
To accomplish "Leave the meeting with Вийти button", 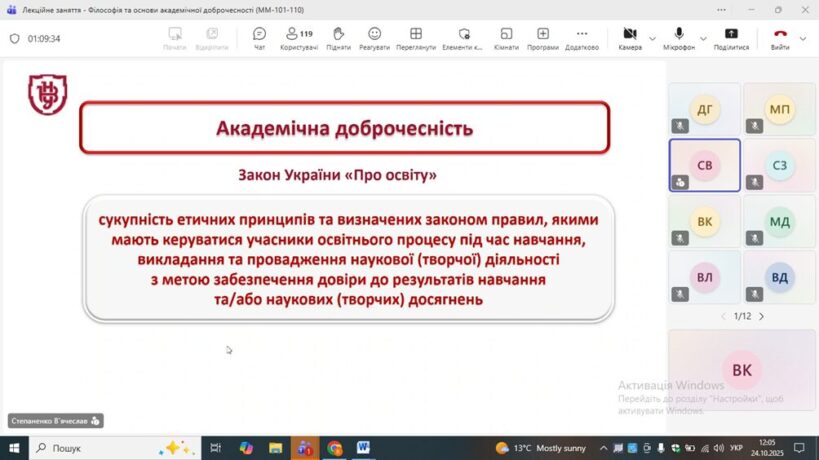I will (780, 38).
